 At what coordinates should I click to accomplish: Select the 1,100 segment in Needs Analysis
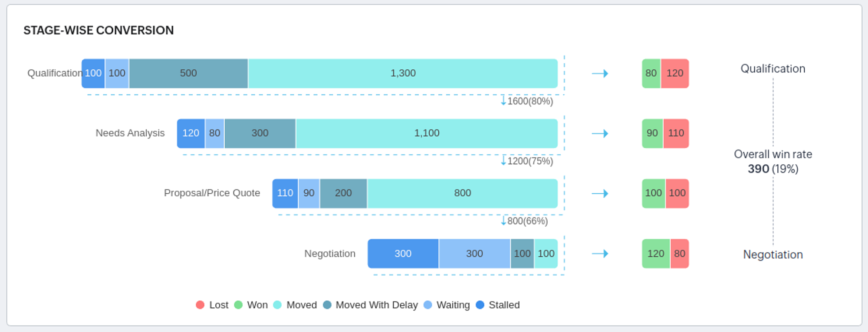(427, 133)
